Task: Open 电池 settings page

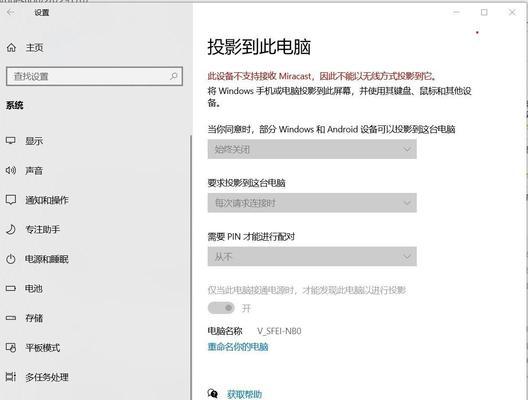Action: [34, 289]
